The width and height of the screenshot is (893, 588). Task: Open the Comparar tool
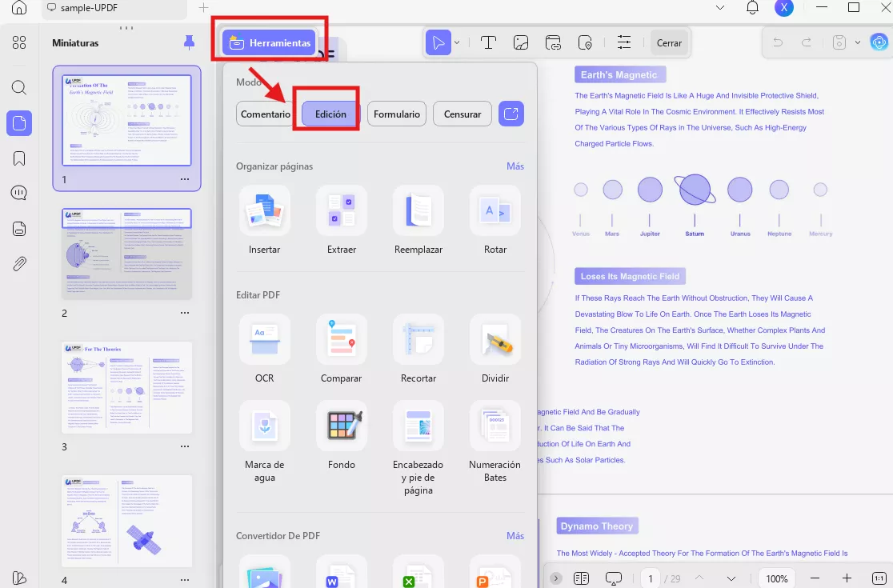point(341,339)
